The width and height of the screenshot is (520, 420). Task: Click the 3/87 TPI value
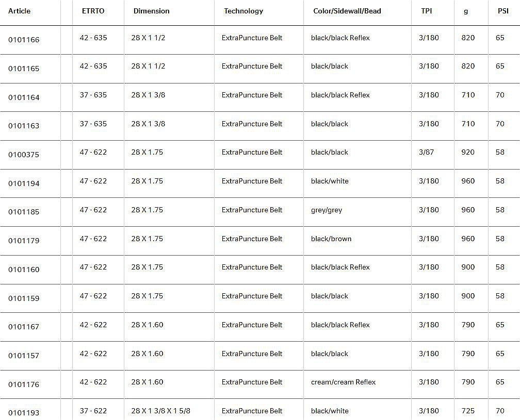tap(426, 153)
